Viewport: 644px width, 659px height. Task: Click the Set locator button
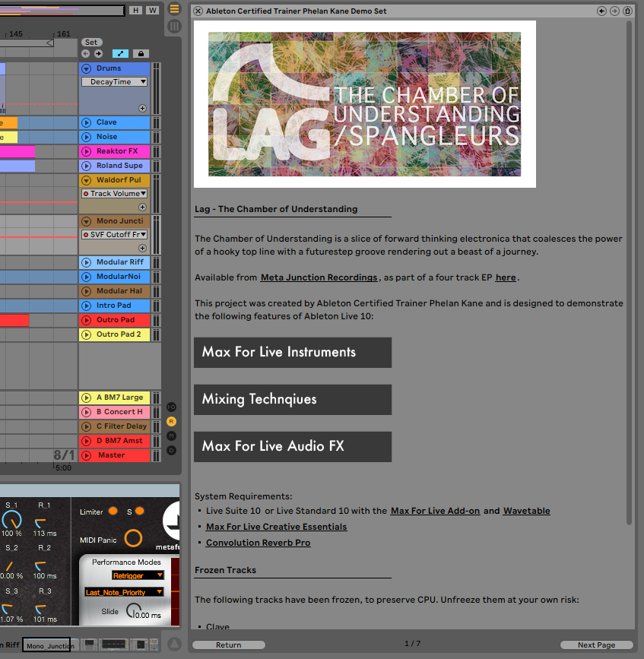[91, 42]
